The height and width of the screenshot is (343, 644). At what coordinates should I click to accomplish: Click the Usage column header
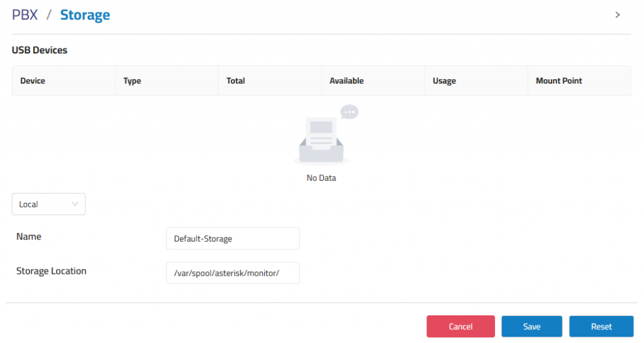(445, 81)
